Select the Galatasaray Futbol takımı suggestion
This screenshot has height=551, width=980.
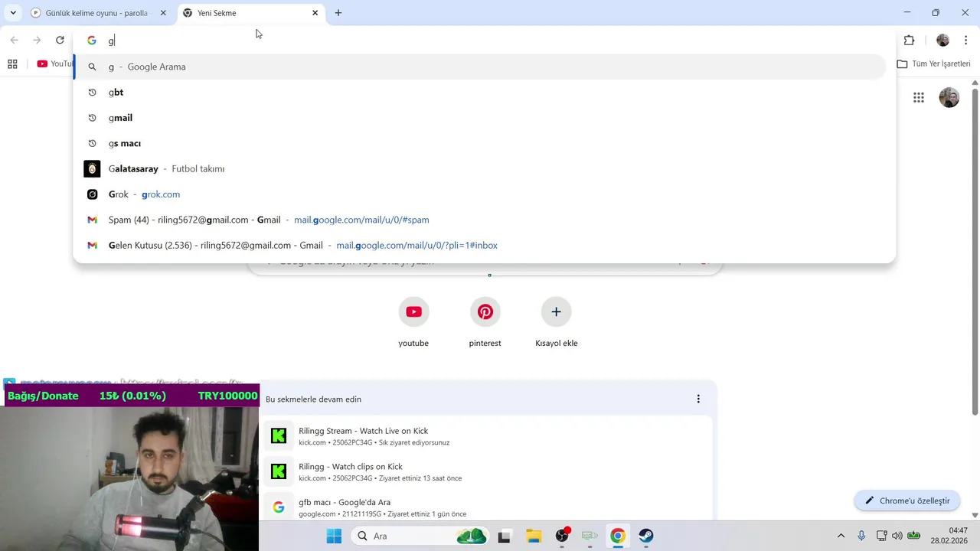coord(480,168)
